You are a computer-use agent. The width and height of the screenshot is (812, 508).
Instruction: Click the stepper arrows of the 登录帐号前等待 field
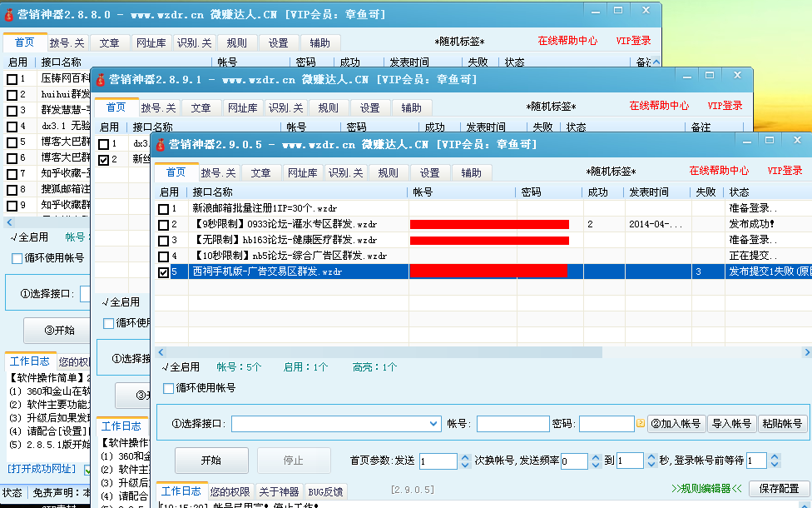(x=775, y=461)
